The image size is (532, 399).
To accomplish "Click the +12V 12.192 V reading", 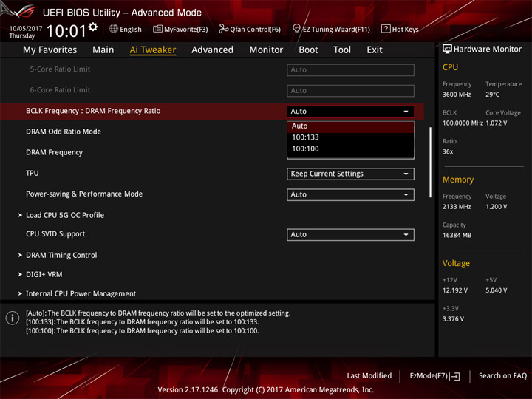I will (455, 291).
